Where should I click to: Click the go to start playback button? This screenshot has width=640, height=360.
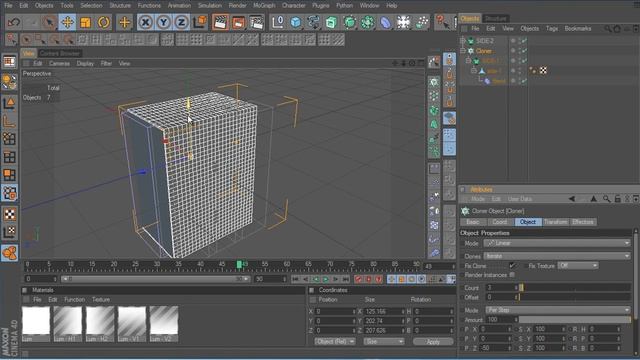tap(295, 279)
